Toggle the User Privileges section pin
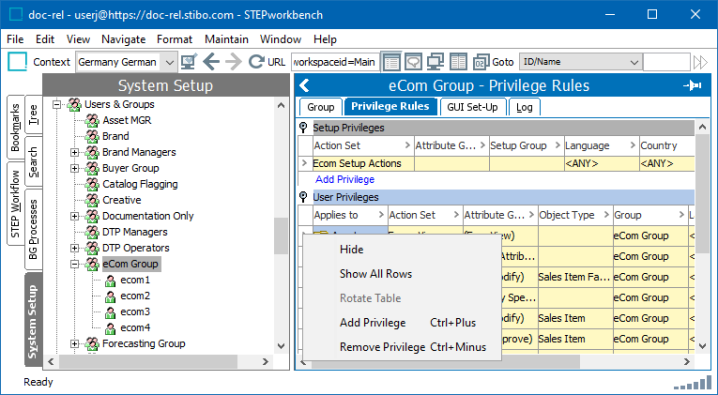The width and height of the screenshot is (718, 395). coord(303,197)
